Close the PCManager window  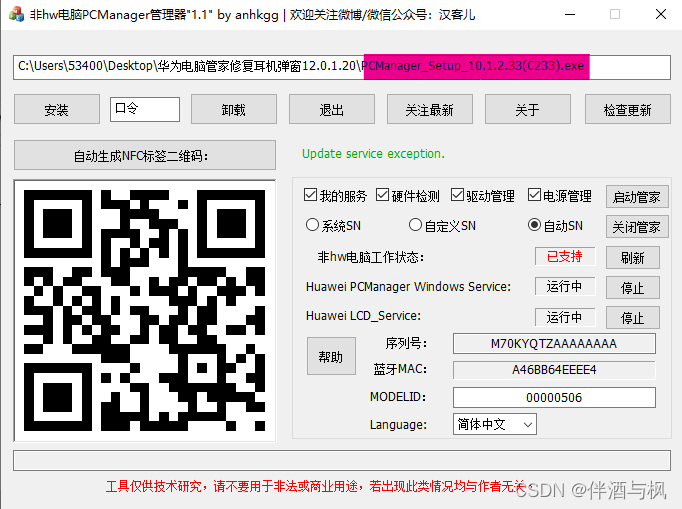pos(661,14)
